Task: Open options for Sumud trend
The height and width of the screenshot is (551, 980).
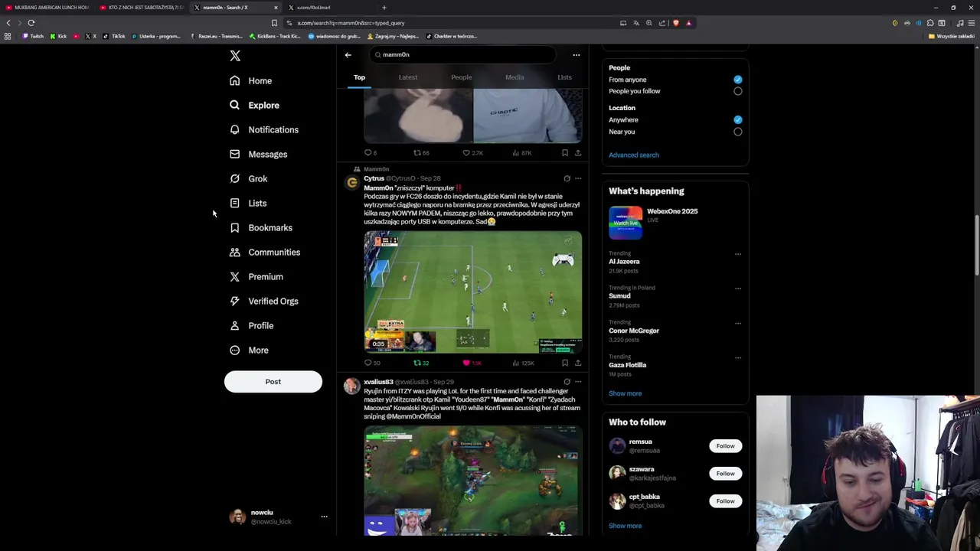Action: coord(738,289)
